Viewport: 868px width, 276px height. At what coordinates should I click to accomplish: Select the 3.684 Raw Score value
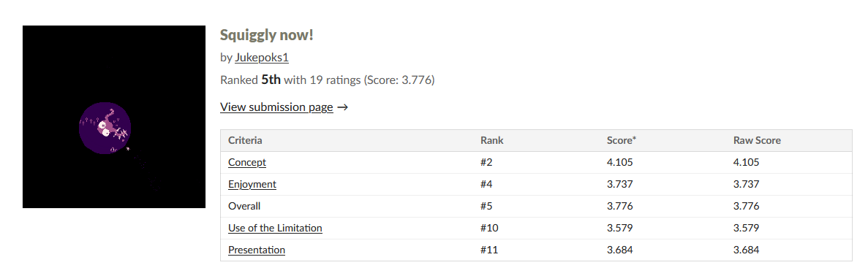pos(746,250)
